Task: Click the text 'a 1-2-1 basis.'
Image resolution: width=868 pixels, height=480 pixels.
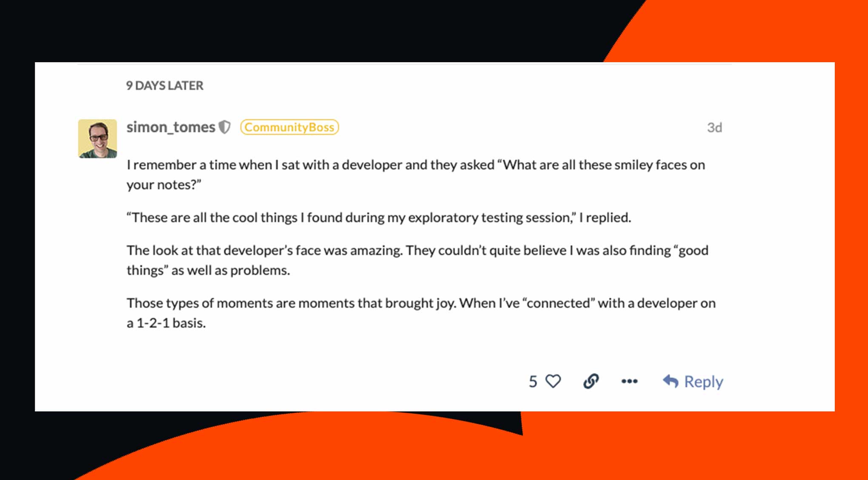Action: point(166,323)
